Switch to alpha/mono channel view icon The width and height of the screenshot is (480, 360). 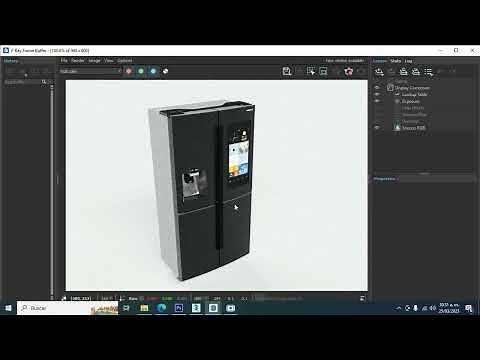click(x=165, y=71)
